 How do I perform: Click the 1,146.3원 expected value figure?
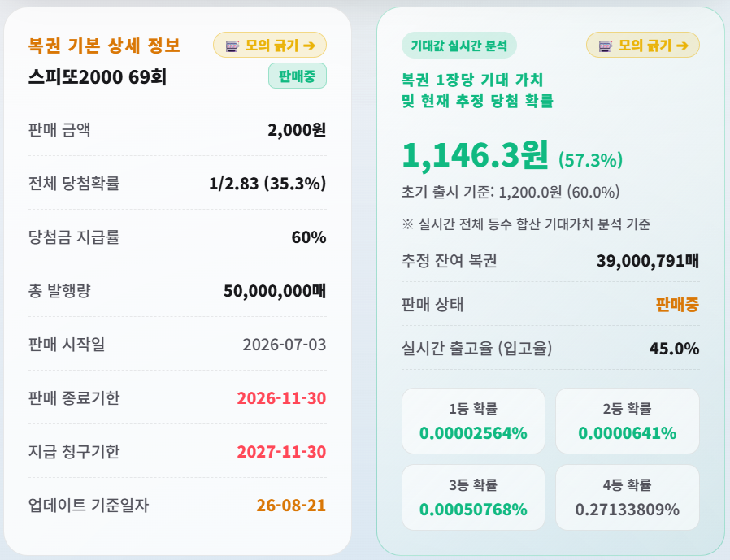(475, 155)
